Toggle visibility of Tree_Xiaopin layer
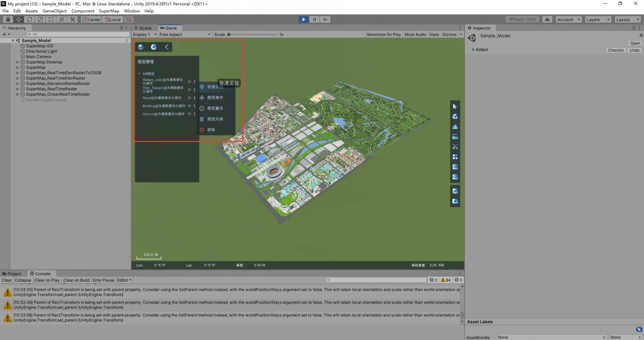The image size is (644, 340). [x=189, y=90]
